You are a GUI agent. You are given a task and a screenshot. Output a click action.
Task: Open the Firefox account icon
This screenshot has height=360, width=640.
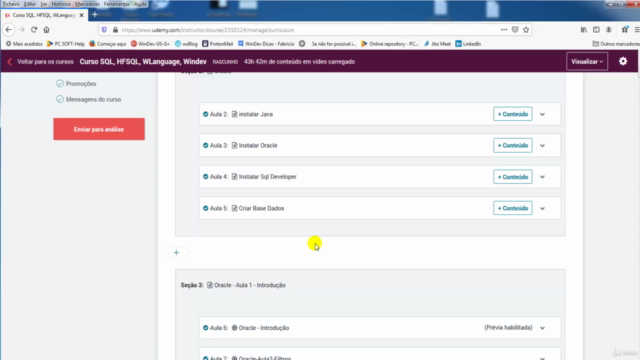(609, 29)
